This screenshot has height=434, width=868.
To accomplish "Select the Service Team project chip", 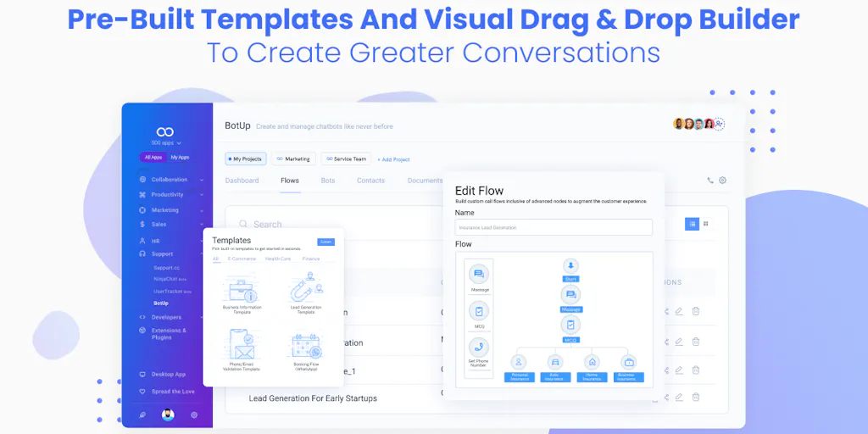I will 346,159.
